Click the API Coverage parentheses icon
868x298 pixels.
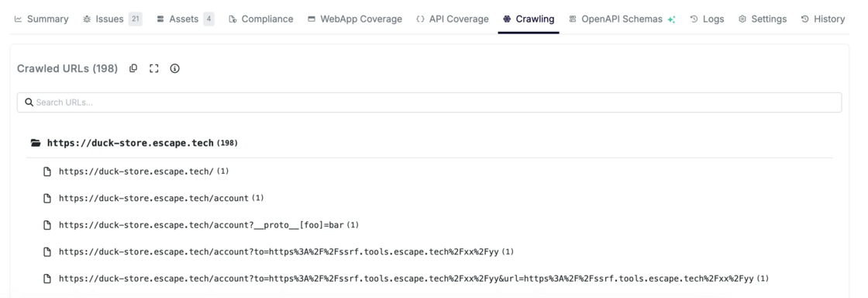420,19
